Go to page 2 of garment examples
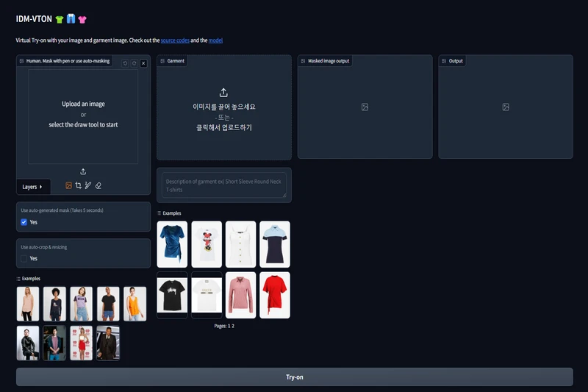 (x=232, y=326)
